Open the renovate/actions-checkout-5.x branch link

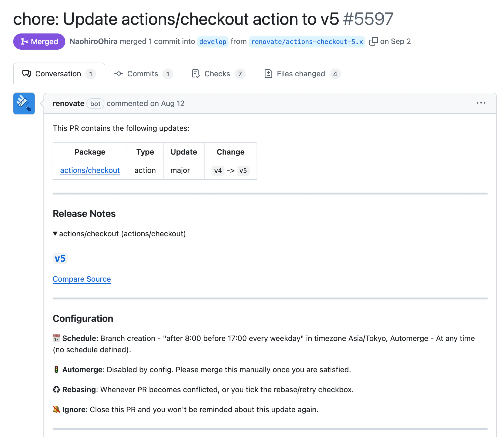(x=307, y=42)
